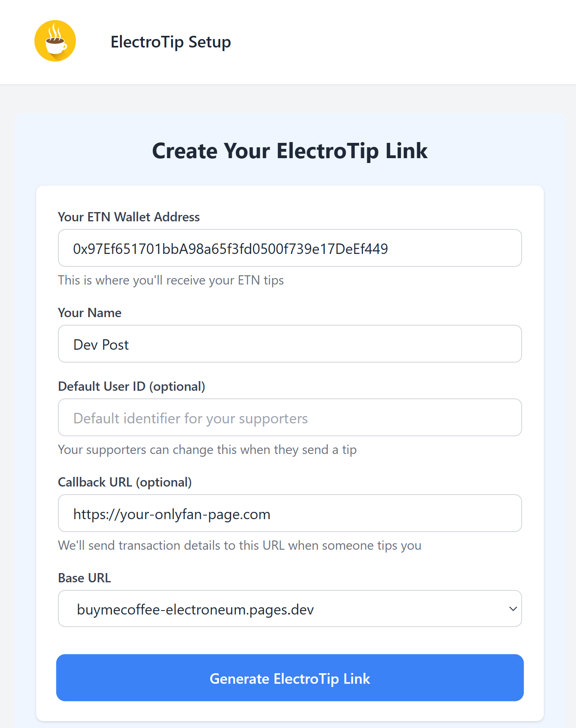Click the transaction details hint text
The width and height of the screenshot is (576, 728).
point(239,545)
